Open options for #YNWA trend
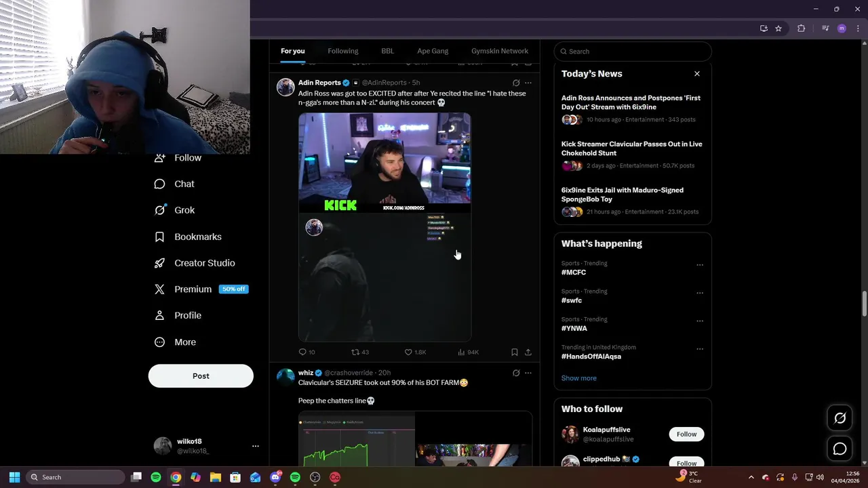 click(700, 321)
